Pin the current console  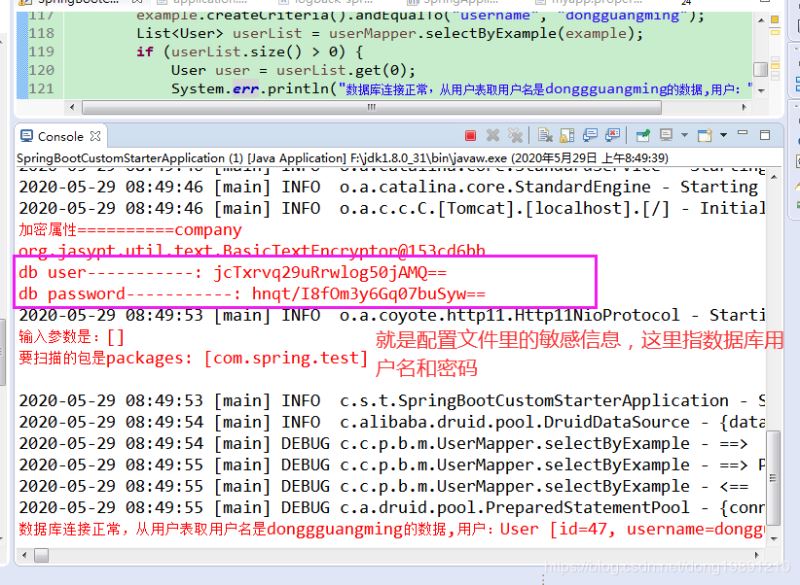point(643,136)
